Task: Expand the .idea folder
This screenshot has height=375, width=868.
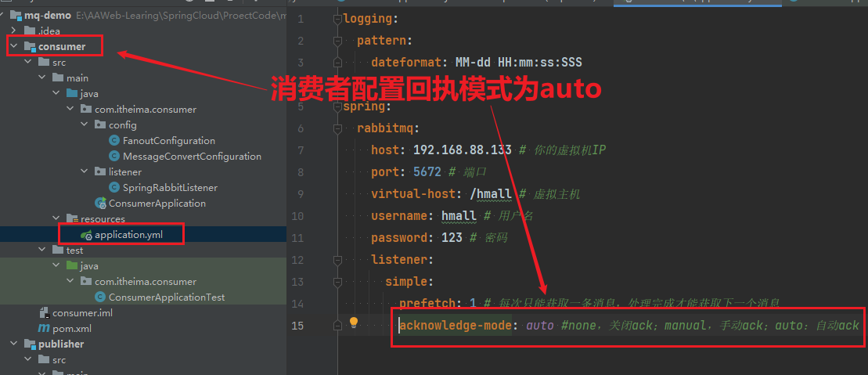Action: pyautogui.click(x=14, y=31)
